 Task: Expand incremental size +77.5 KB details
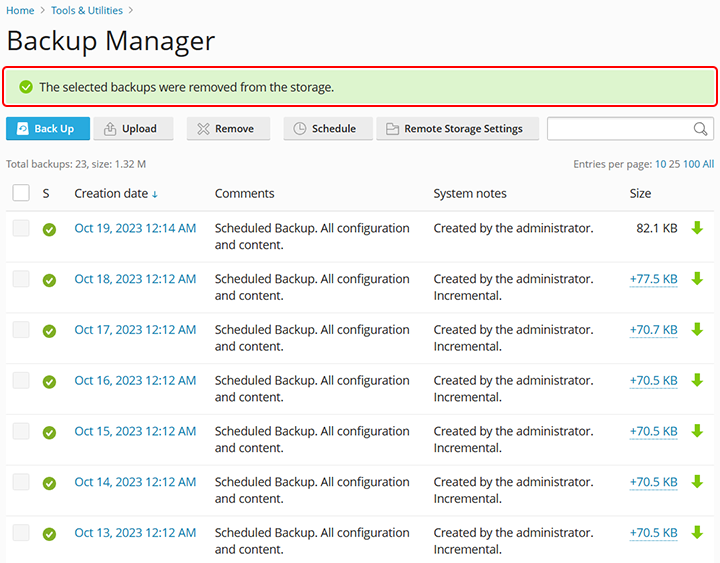coord(653,279)
